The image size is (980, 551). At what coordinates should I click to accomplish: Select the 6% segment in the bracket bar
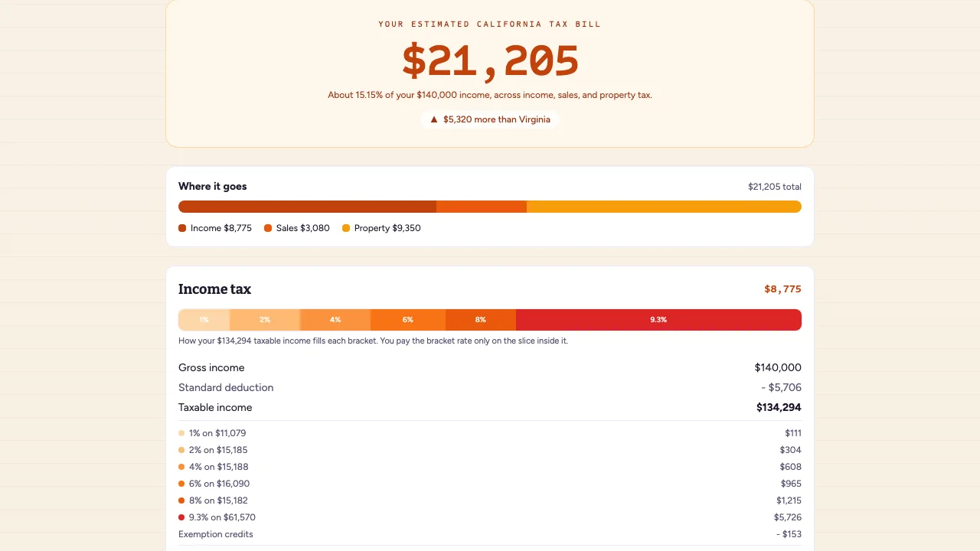tap(408, 320)
